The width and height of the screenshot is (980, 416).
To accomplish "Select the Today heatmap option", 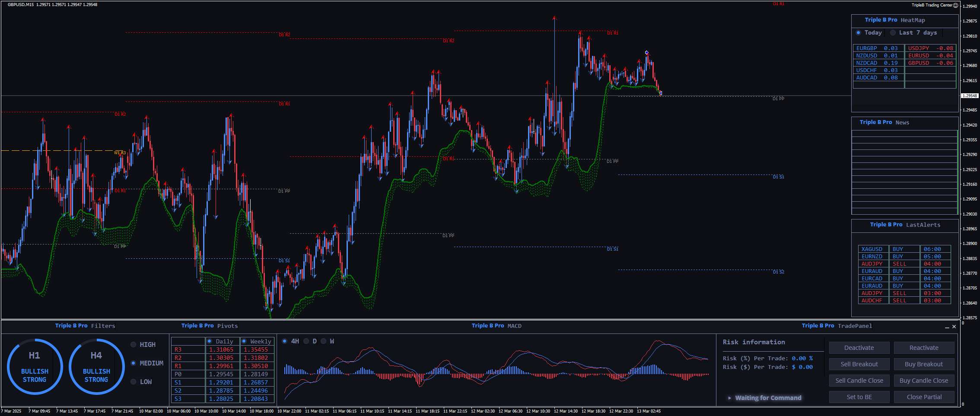I will click(x=858, y=33).
